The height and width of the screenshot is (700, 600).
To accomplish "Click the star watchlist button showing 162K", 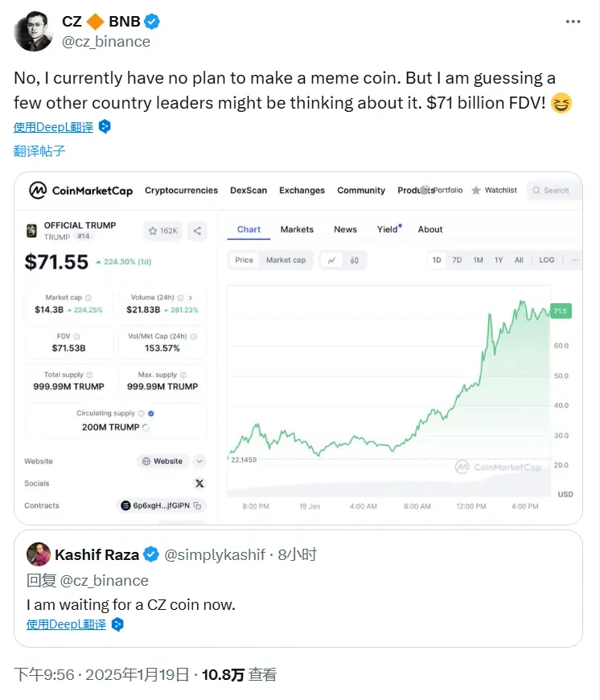I will tap(162, 231).
